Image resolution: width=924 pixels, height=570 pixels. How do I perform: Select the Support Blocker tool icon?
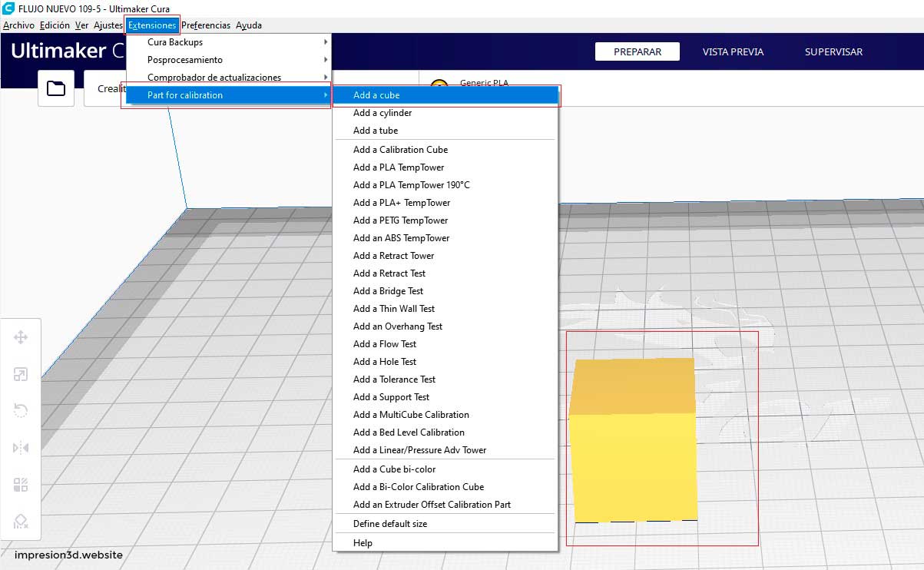tap(21, 522)
